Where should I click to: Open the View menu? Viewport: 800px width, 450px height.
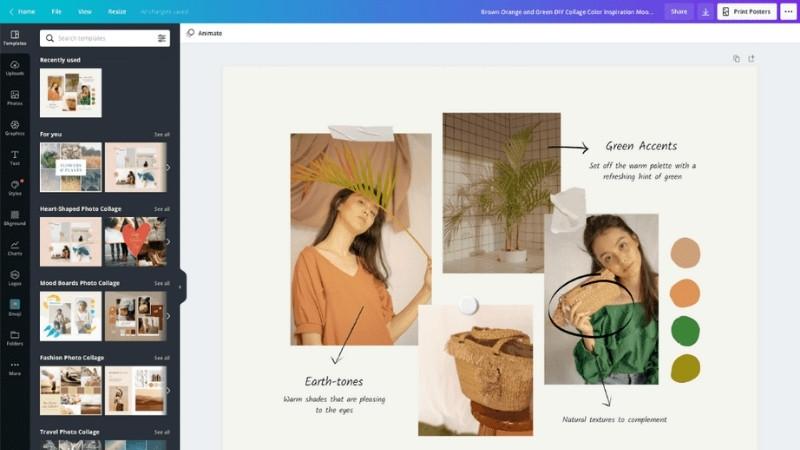point(85,11)
